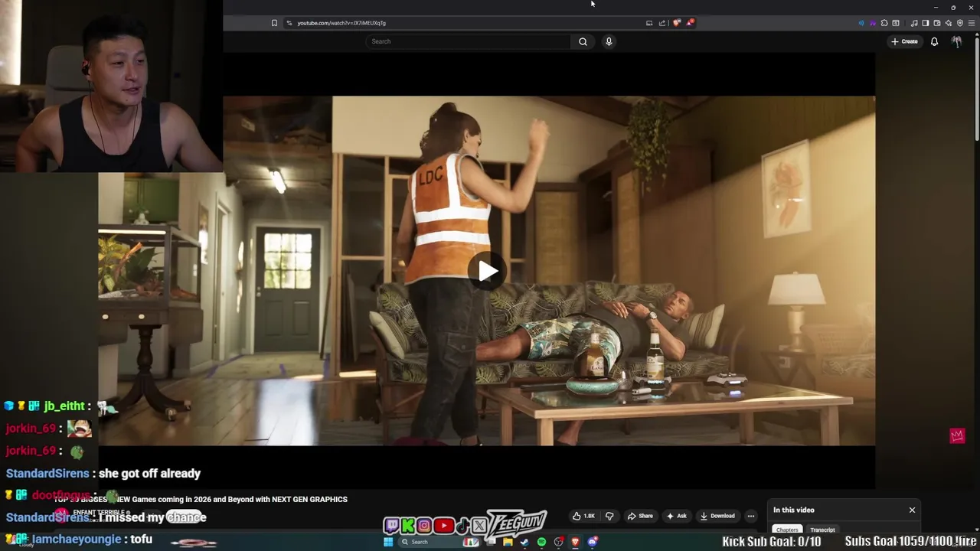The image size is (980, 551).
Task: Open the Brave VPN shield icon
Action: point(960,23)
